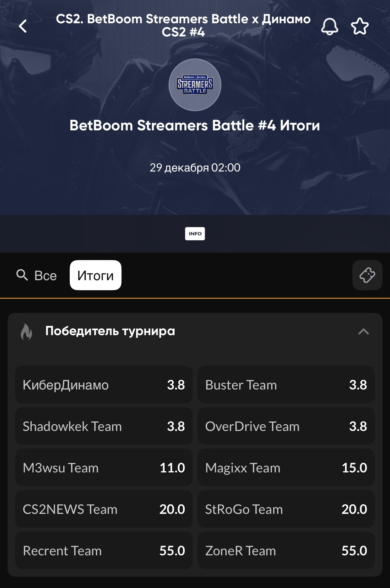The image size is (390, 588).
Task: Open the INFO badge
Action: 195,234
